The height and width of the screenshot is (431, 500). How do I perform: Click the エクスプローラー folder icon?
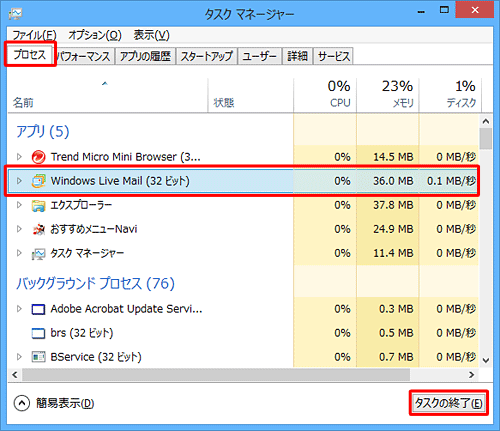(38, 205)
